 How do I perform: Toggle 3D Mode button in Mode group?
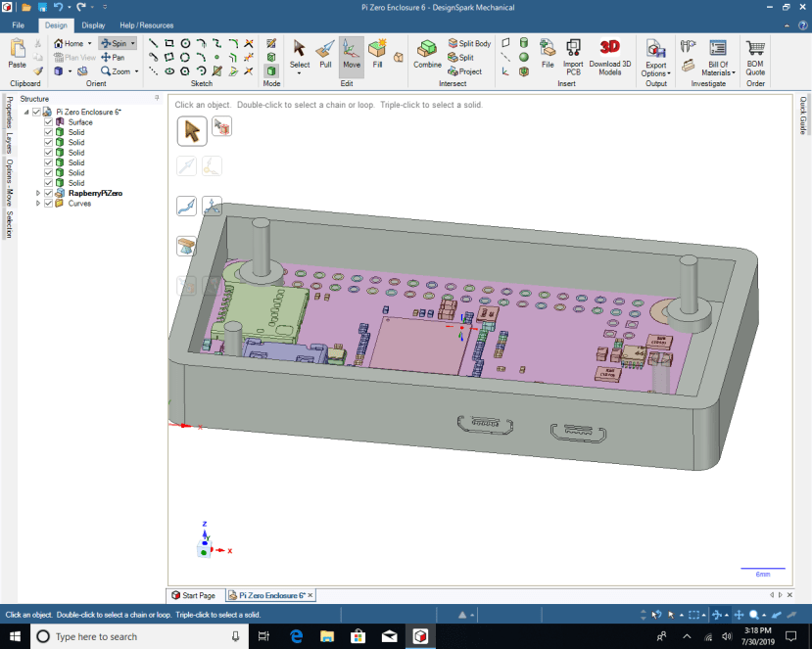click(271, 70)
